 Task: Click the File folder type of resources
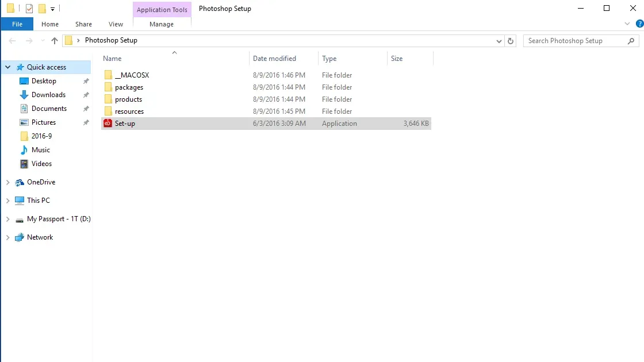337,111
